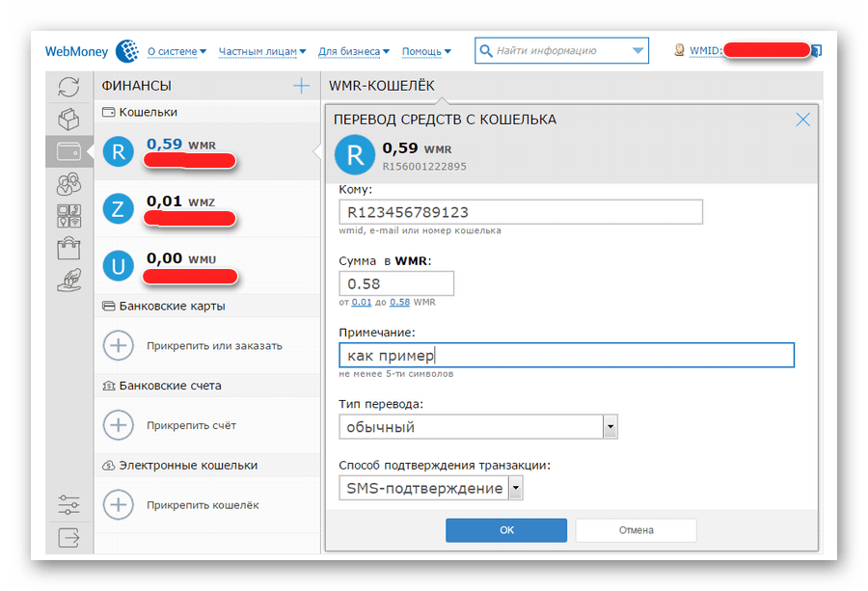Click the refresh icon in the sidebar
The image size is (868, 591).
[x=68, y=87]
